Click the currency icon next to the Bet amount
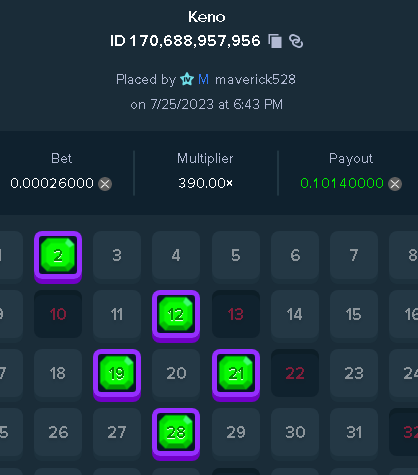This screenshot has width=418, height=475. [x=105, y=184]
